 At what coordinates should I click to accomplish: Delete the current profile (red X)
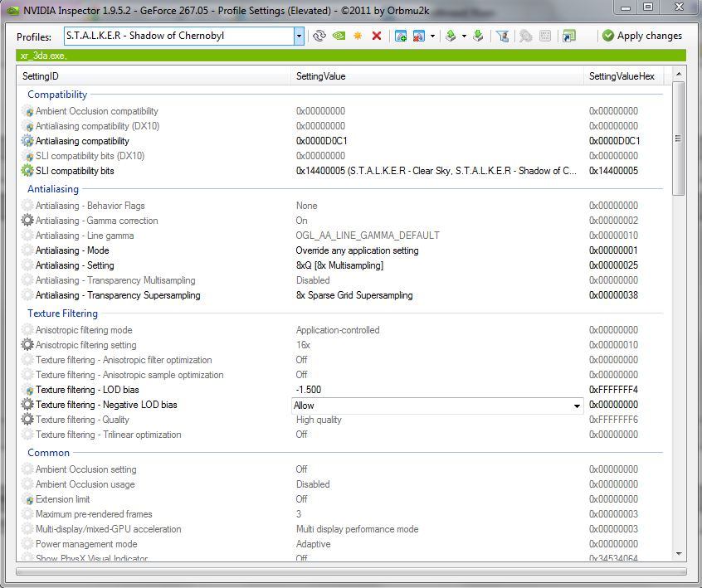(x=377, y=36)
